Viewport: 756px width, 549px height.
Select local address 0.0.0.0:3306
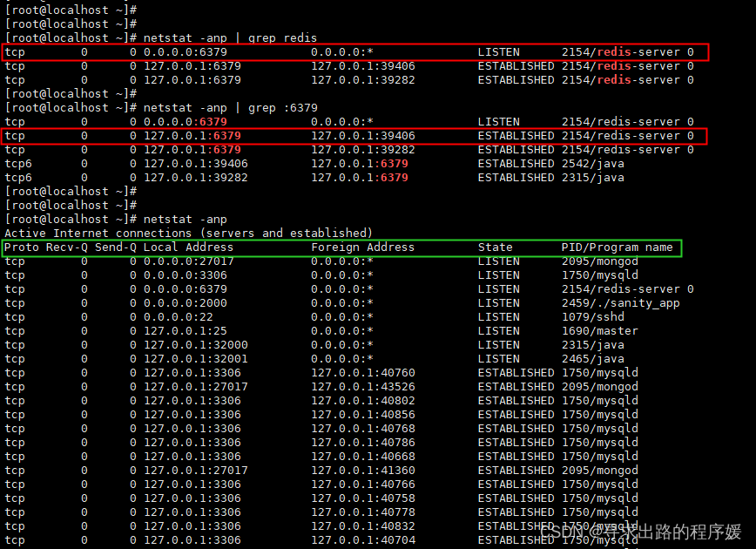tap(186, 275)
